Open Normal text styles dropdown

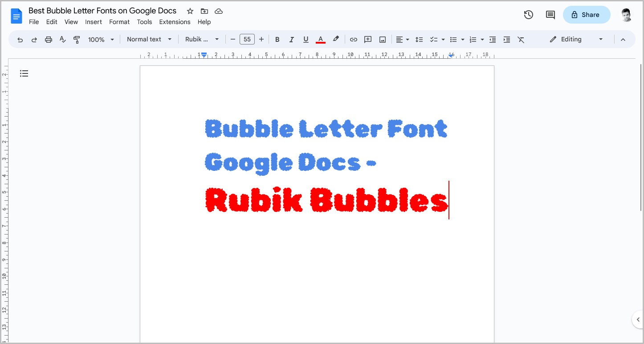click(149, 40)
